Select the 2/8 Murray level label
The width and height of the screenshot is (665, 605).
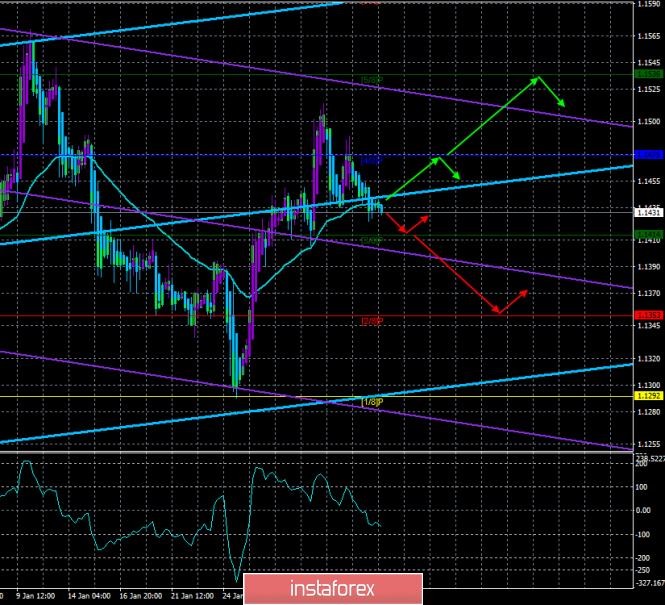[x=371, y=321]
